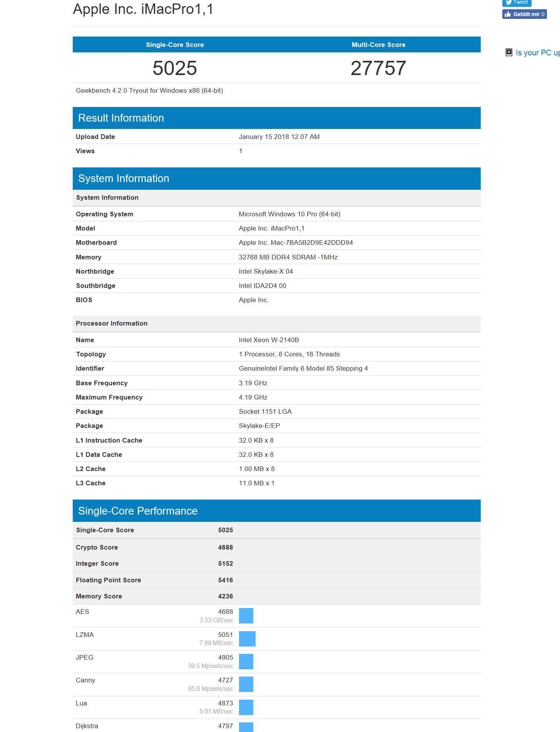
Task: Click the Skylake-E/EP package value
Action: pyautogui.click(x=259, y=426)
